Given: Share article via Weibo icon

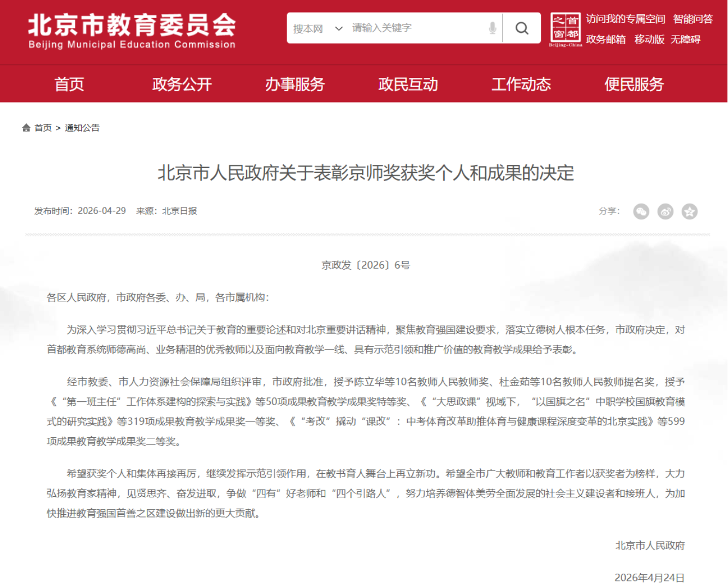Looking at the screenshot, I should click(665, 211).
